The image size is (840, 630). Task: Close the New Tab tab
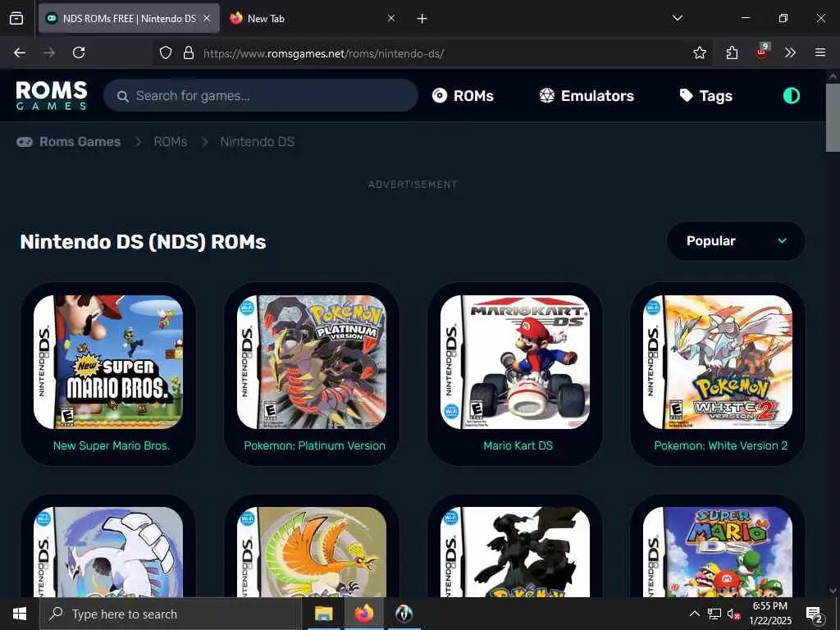pyautogui.click(x=391, y=18)
